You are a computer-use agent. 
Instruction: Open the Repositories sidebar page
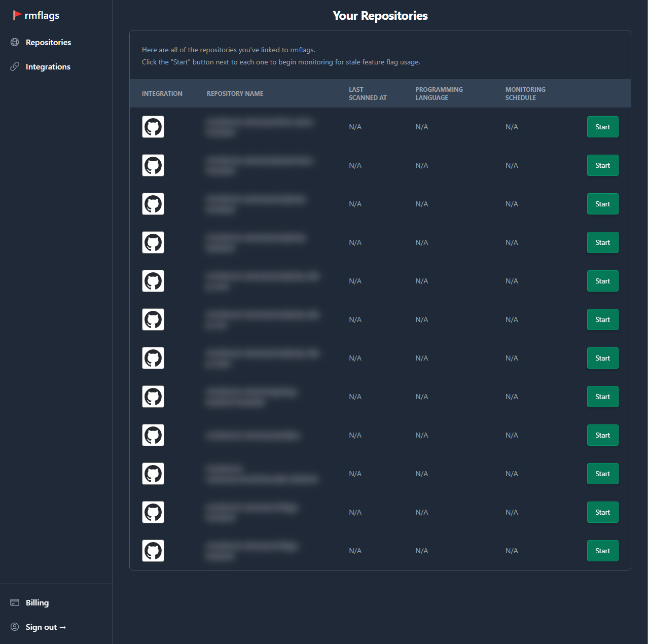48,42
